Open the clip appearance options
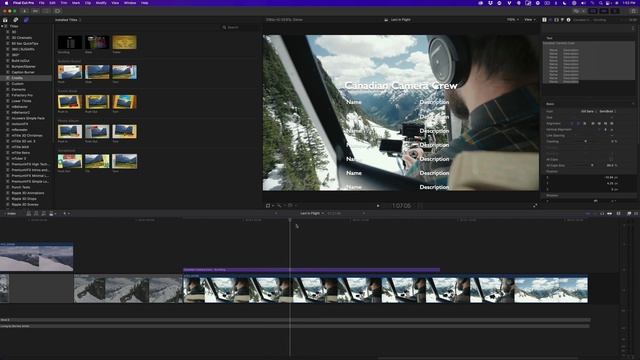Viewport: 640px width, 360px height. (618, 213)
